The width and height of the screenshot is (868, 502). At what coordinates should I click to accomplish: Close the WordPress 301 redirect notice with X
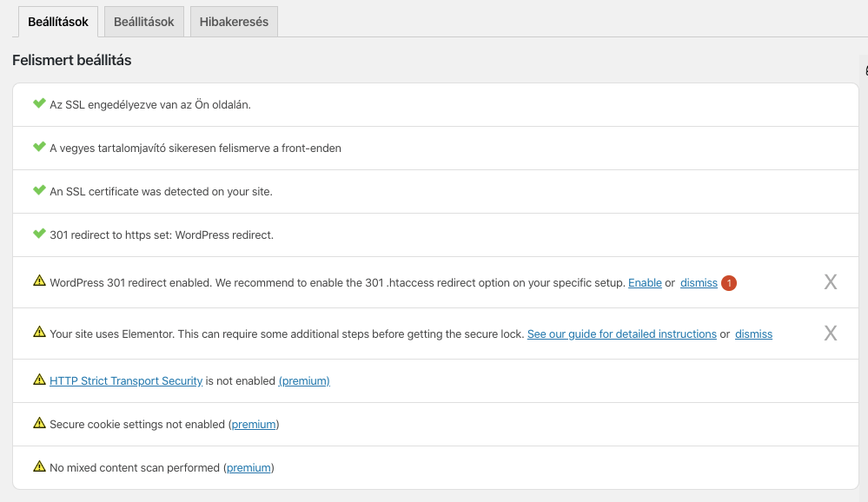click(x=831, y=281)
